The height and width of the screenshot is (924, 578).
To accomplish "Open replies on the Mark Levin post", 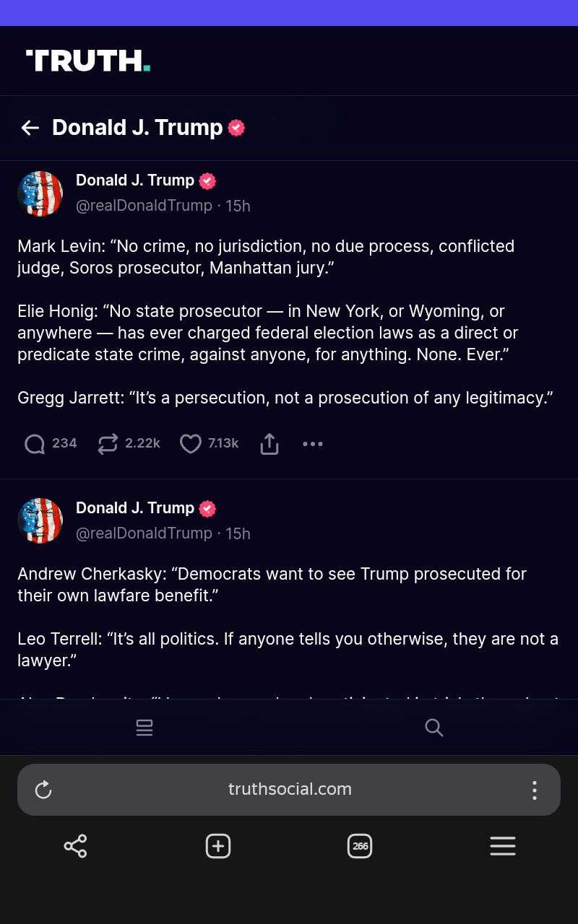I will (35, 443).
